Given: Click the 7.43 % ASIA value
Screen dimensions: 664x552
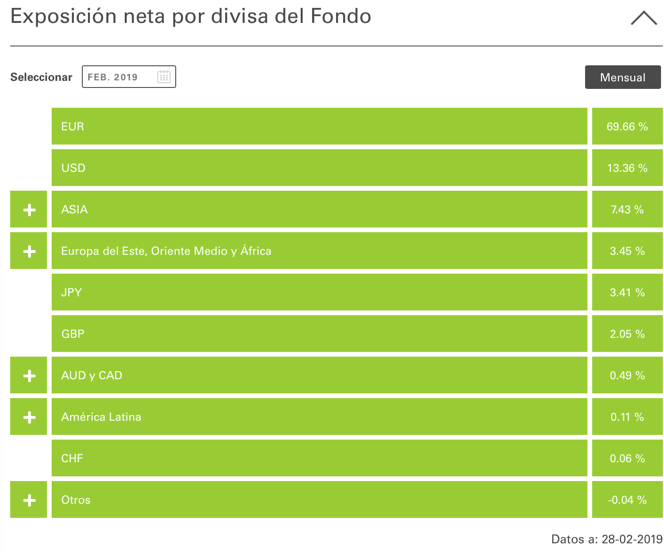Looking at the screenshot, I should 627,210.
